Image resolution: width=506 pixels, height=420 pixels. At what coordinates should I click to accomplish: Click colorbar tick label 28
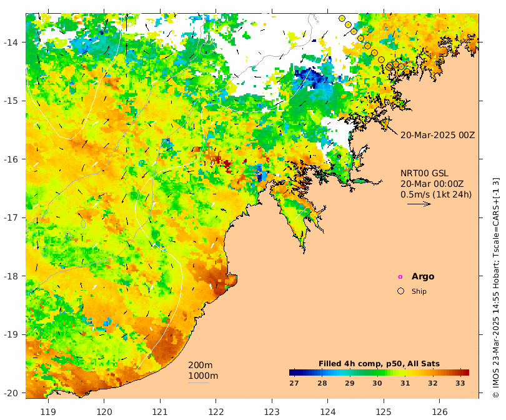point(322,383)
